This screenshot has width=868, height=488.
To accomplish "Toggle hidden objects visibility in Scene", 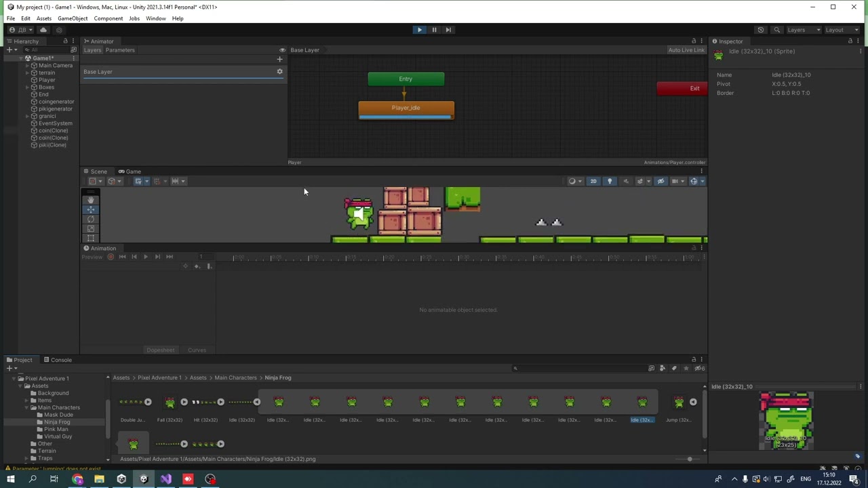I will pyautogui.click(x=660, y=181).
